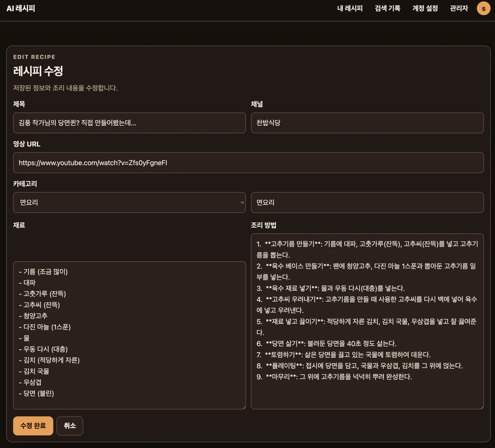
Task: Click the ingredient line '- 물'
Action: (x=24, y=338)
